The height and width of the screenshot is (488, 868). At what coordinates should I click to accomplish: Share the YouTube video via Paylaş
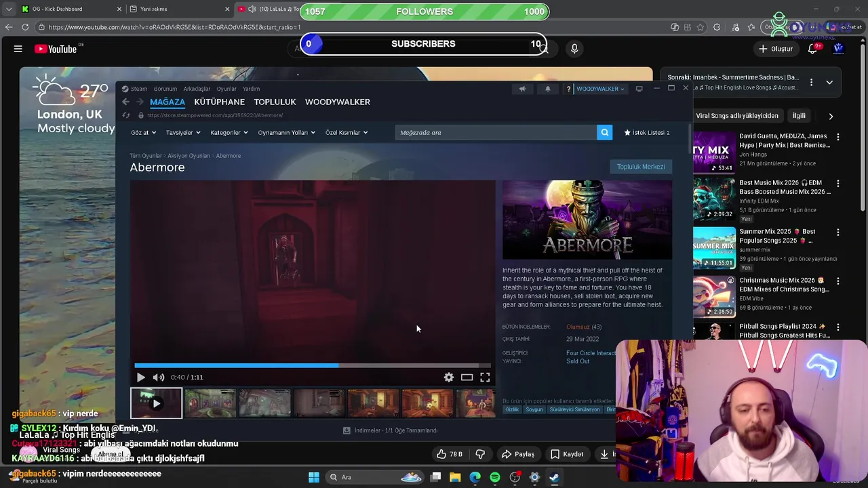518,454
